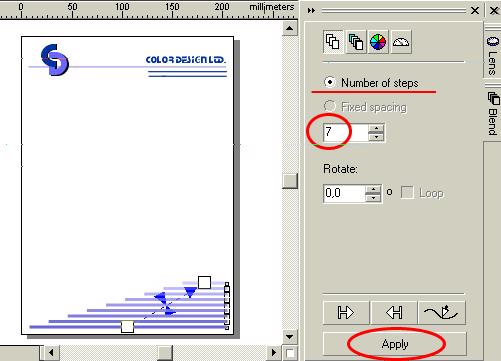Open the Blend Color wheel tab

point(378,42)
